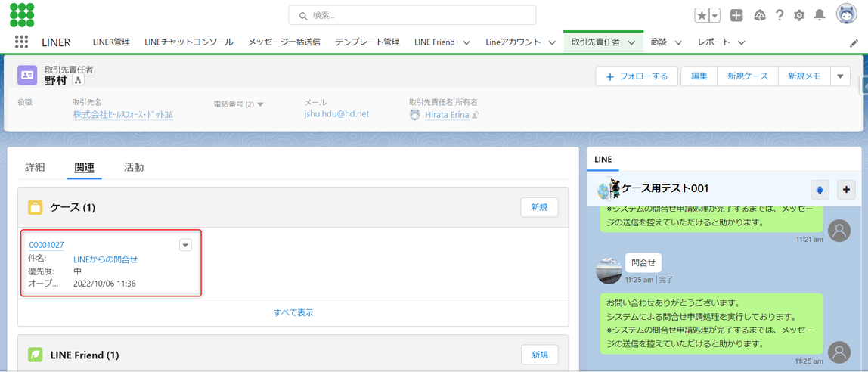Click the landscape photo avatar beside 問合せ message
Screen dimensions: 868x372
tap(609, 270)
